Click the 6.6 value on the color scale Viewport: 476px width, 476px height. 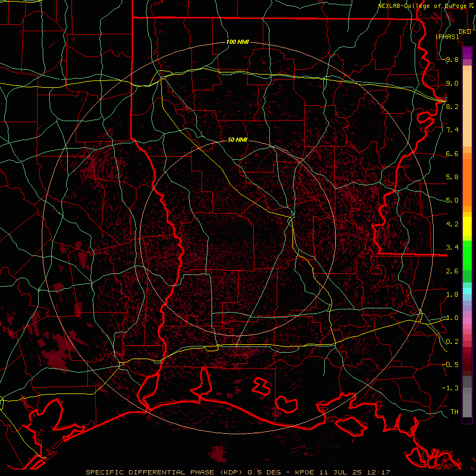pyautogui.click(x=452, y=153)
